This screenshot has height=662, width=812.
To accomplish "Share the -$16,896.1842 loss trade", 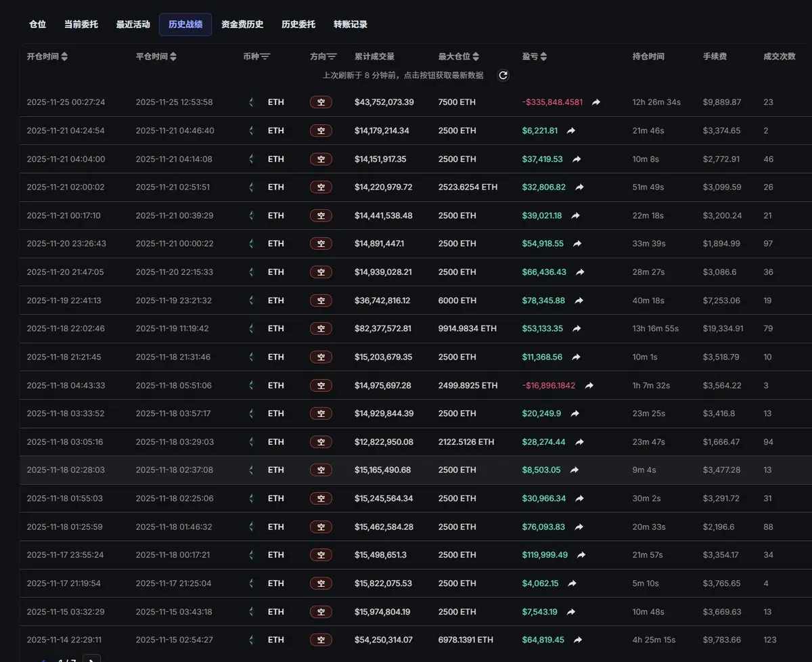I will click(x=589, y=385).
